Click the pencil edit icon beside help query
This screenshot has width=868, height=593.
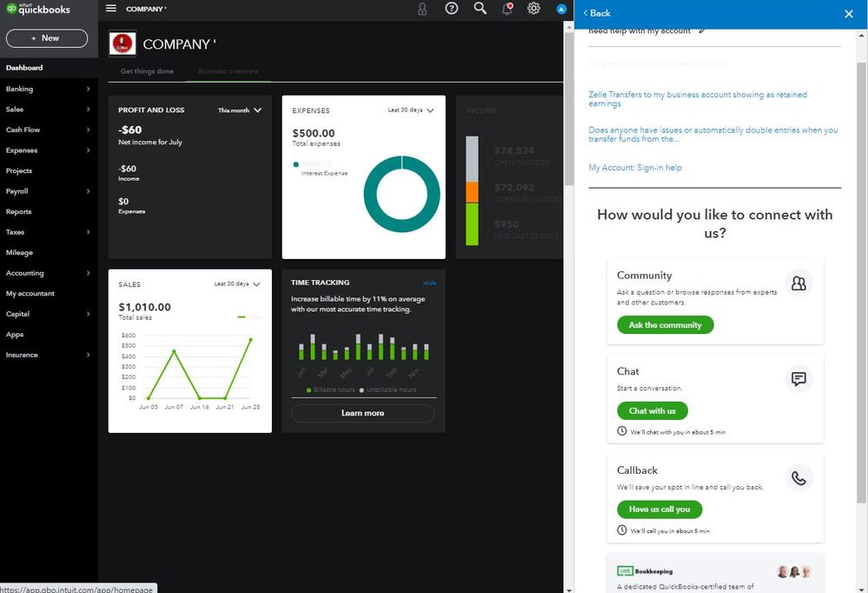click(702, 30)
